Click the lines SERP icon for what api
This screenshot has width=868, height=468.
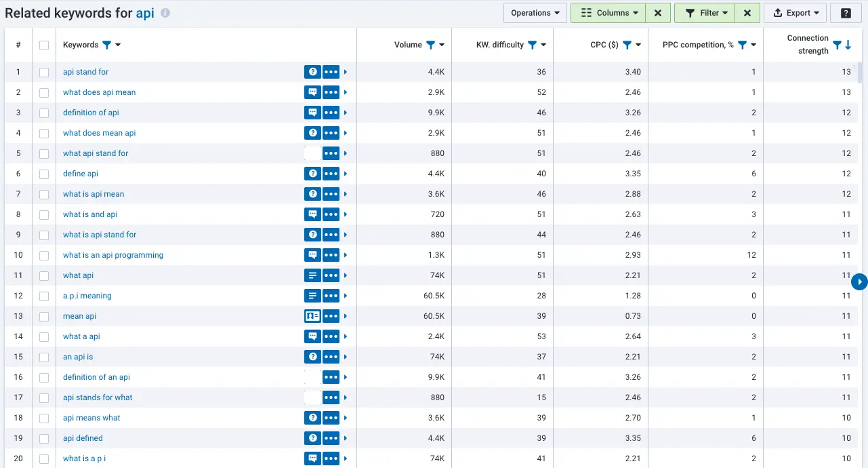(312, 275)
